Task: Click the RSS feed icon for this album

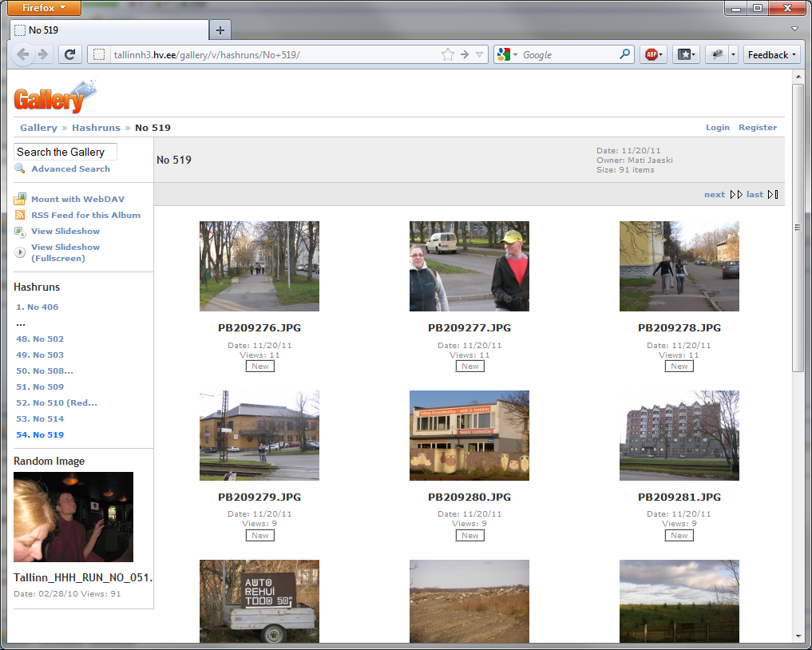Action: point(20,215)
